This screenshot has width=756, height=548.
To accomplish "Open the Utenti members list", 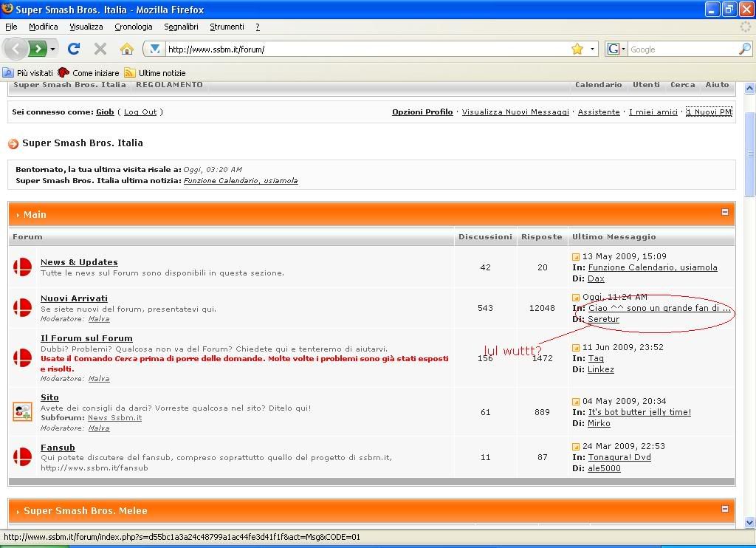I will pyautogui.click(x=646, y=84).
